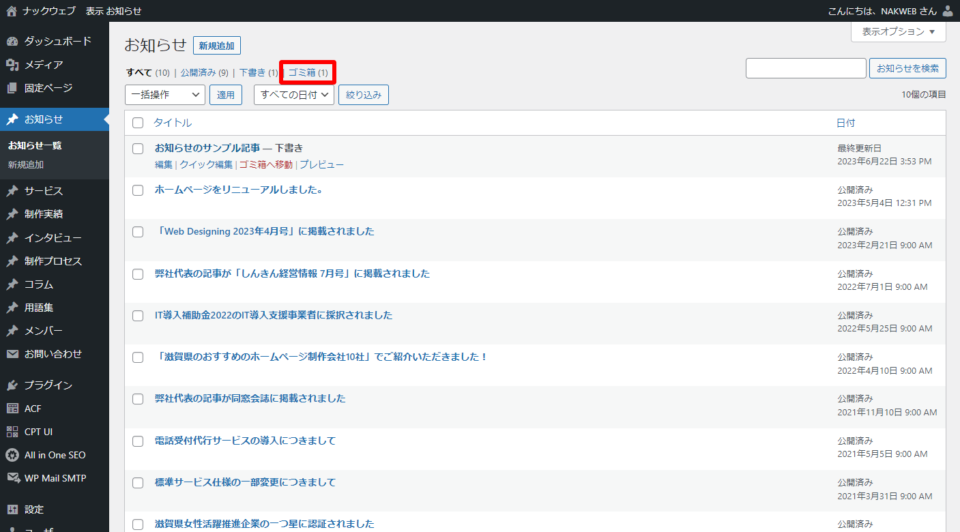Open the すべての日付 date filter dropdown
This screenshot has height=532, width=960.
(x=294, y=95)
